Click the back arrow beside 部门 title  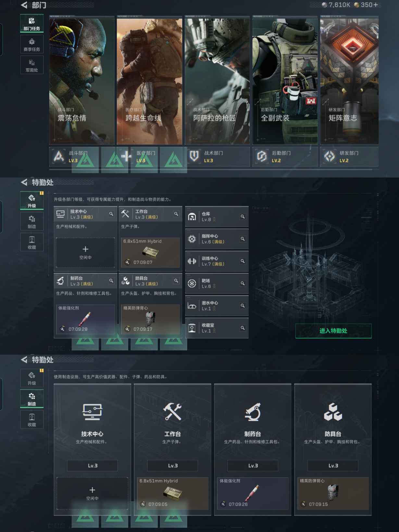(x=24, y=5)
